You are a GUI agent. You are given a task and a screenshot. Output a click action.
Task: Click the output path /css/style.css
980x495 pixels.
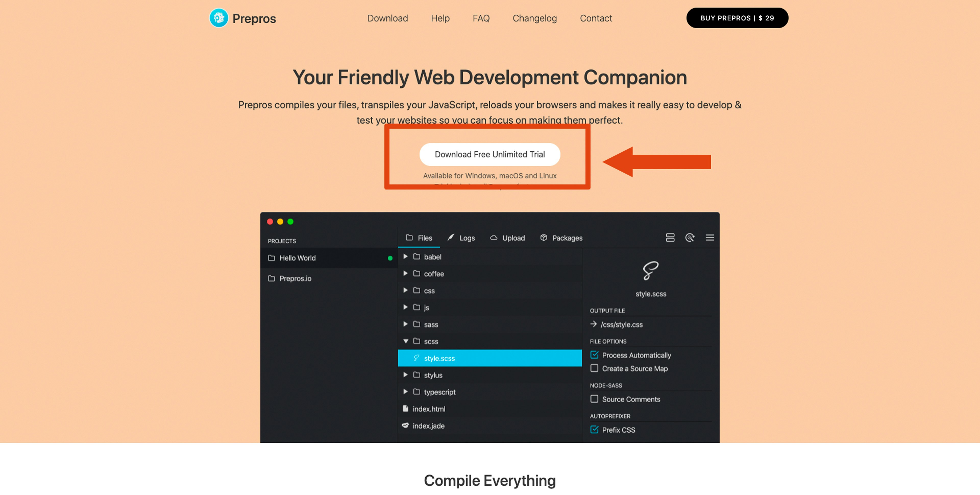click(621, 324)
